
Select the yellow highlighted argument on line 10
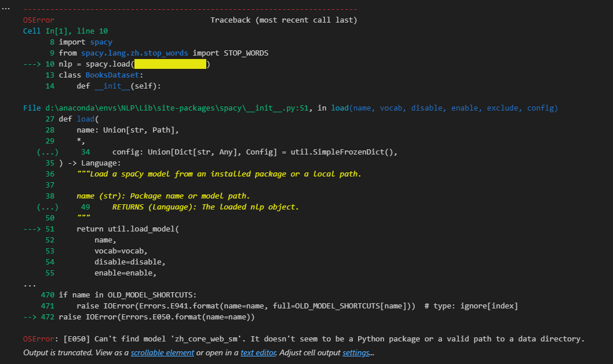[170, 64]
